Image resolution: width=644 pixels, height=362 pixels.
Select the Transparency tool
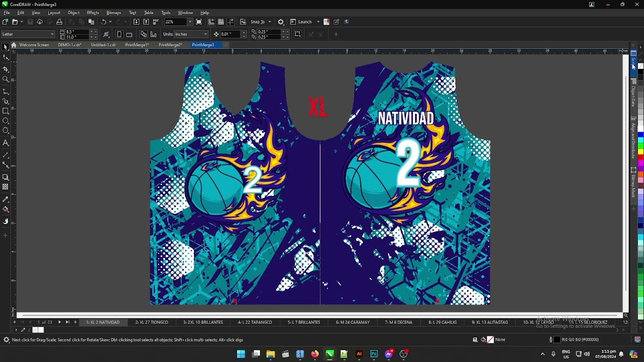[6, 187]
